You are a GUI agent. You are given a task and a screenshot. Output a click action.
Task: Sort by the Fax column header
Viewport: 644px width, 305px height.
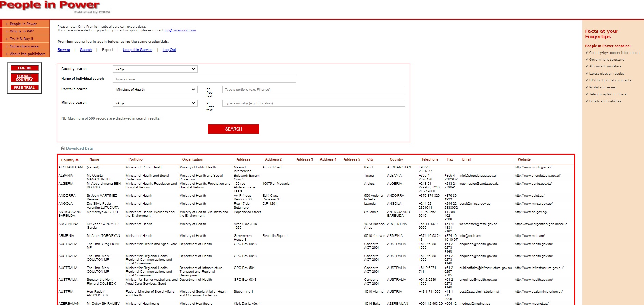(x=450, y=159)
